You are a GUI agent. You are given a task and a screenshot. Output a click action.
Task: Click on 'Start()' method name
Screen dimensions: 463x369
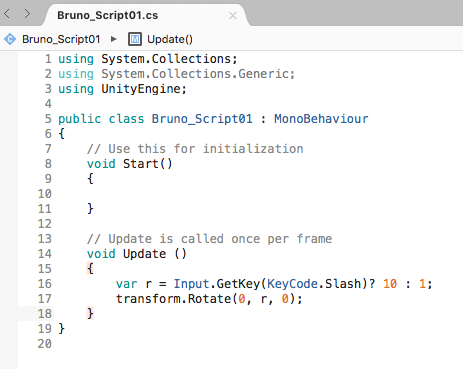click(148, 164)
